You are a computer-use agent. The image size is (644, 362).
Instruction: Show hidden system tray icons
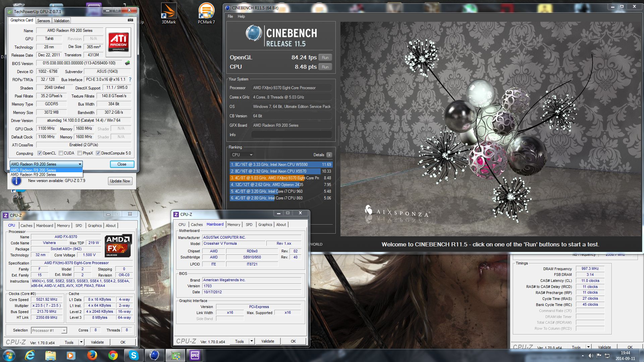(x=583, y=356)
